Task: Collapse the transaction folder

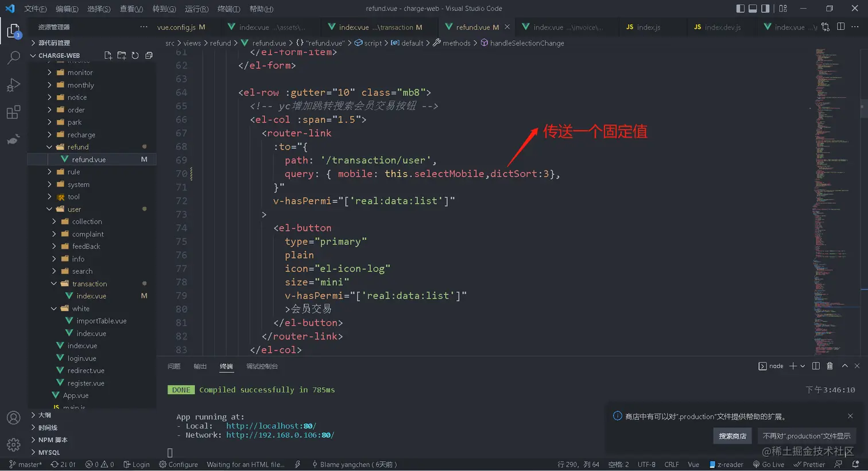Action: click(x=54, y=283)
